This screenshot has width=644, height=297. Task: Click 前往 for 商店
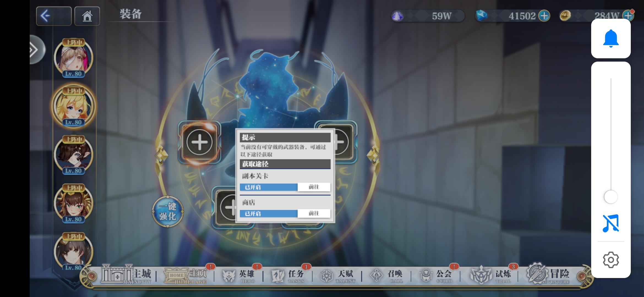pos(314,213)
